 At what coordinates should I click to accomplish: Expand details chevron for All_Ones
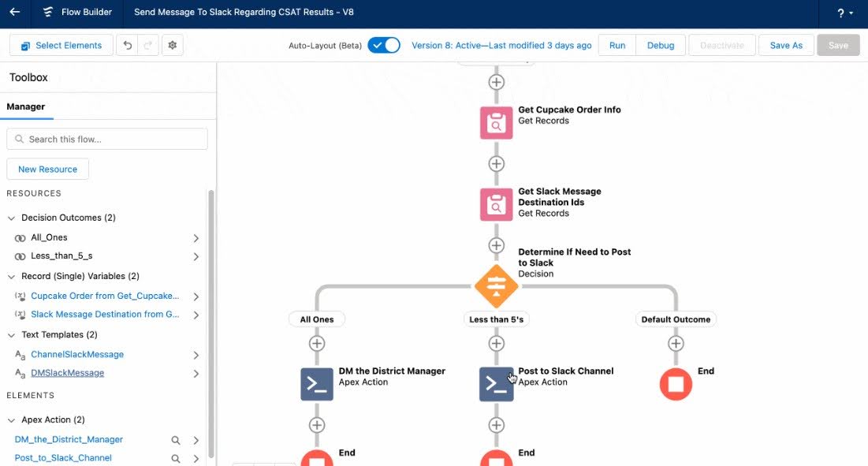[x=196, y=238]
